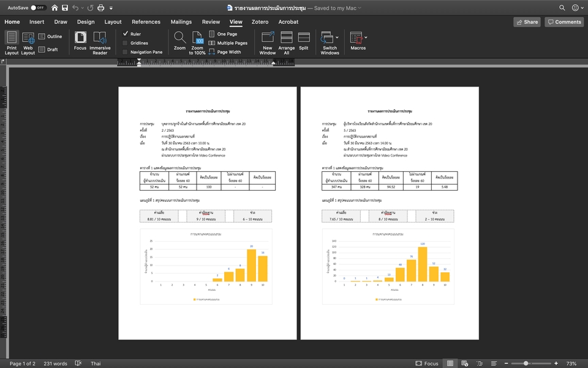588x368 pixels.
Task: Click the Redo icon
Action: pyautogui.click(x=91, y=7)
